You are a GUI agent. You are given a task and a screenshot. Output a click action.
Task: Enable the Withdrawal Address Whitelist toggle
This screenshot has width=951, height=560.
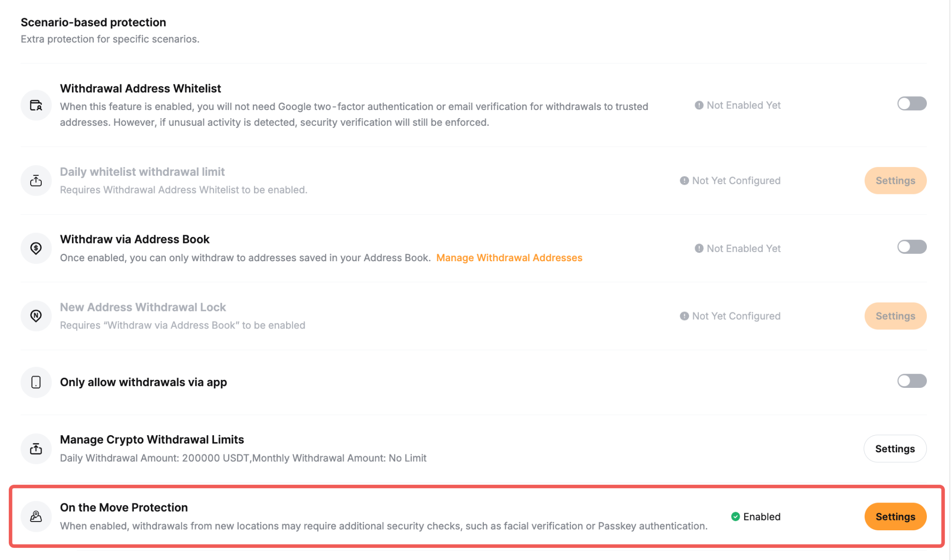912,103
